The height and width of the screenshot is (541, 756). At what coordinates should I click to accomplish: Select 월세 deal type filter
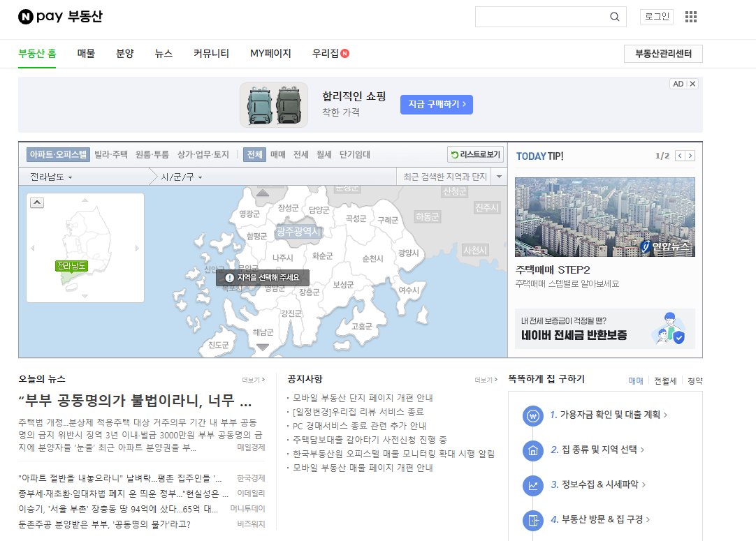[x=324, y=155]
